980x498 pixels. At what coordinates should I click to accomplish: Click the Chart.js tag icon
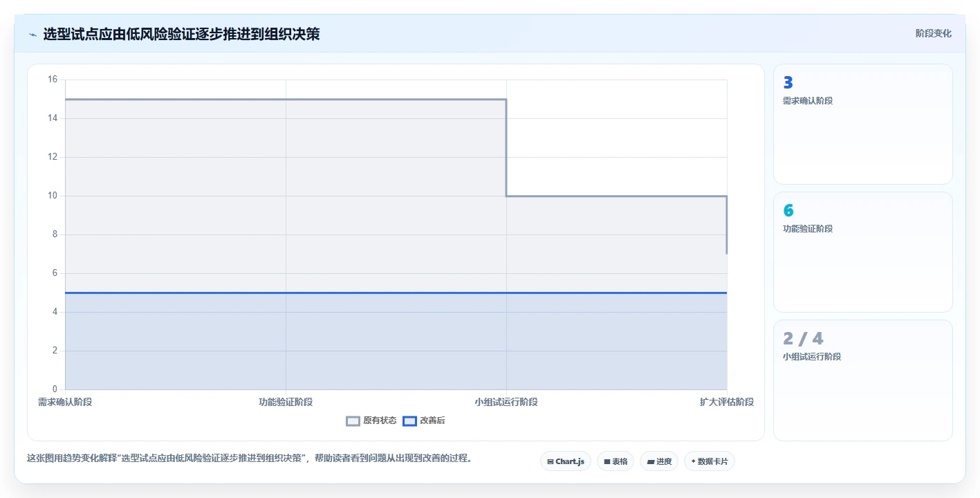tap(551, 461)
